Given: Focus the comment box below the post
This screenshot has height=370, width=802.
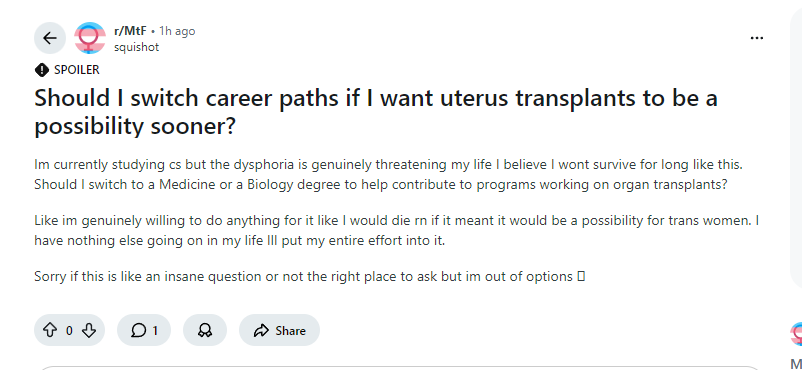Looking at the screenshot, I should [x=399, y=368].
